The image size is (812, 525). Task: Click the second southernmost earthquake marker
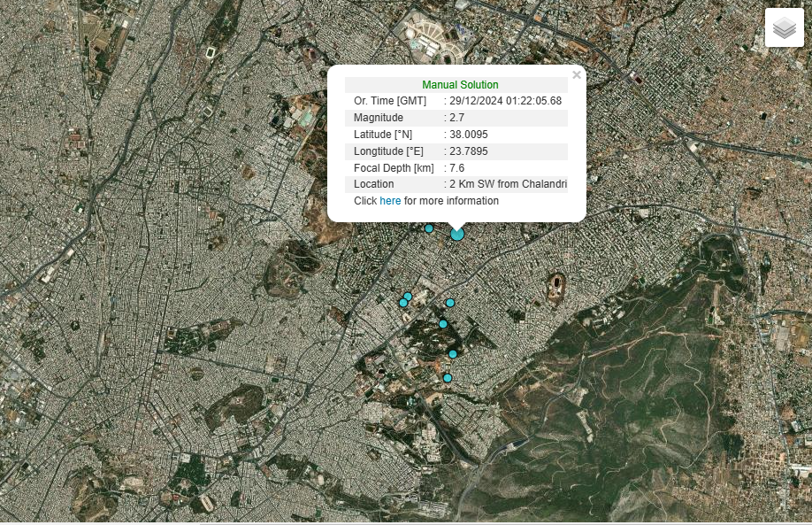click(453, 354)
